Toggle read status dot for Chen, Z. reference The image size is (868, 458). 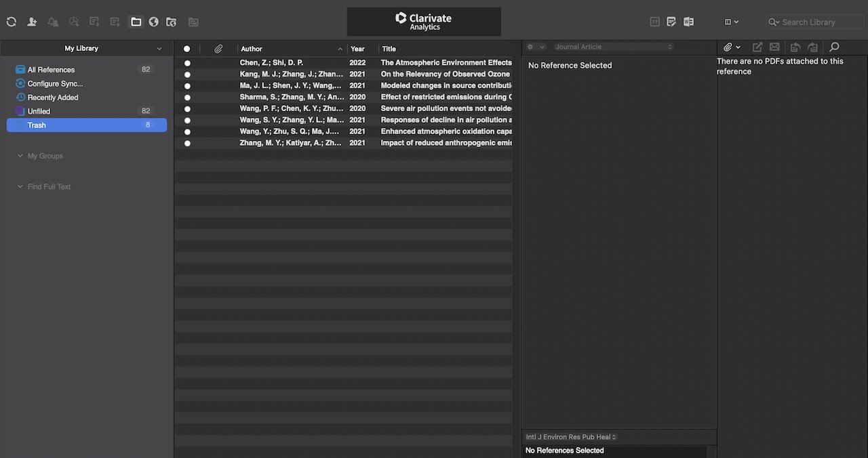point(187,63)
